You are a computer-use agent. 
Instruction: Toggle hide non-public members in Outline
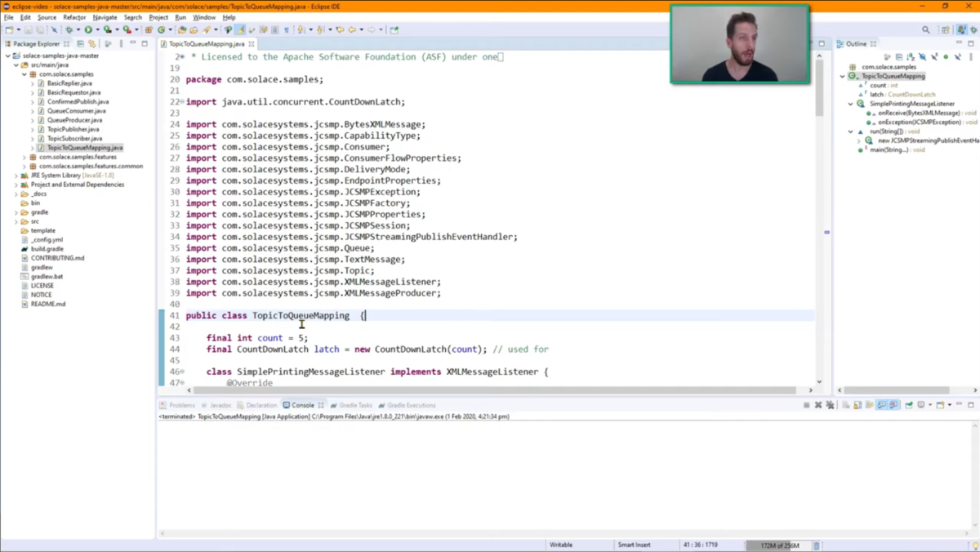(946, 56)
